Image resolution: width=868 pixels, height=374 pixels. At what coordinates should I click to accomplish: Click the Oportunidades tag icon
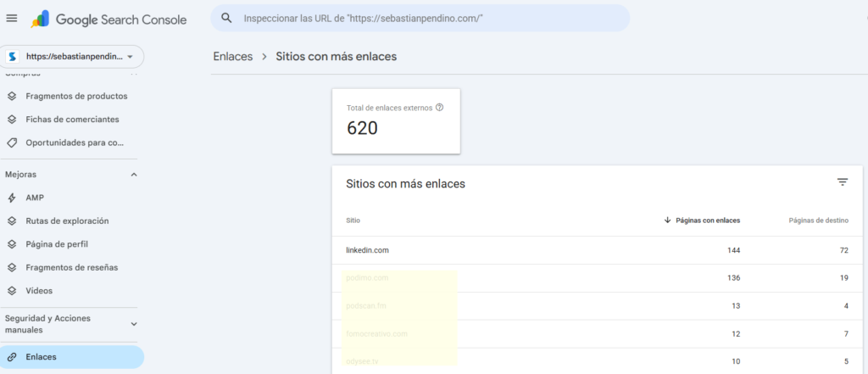[12, 143]
